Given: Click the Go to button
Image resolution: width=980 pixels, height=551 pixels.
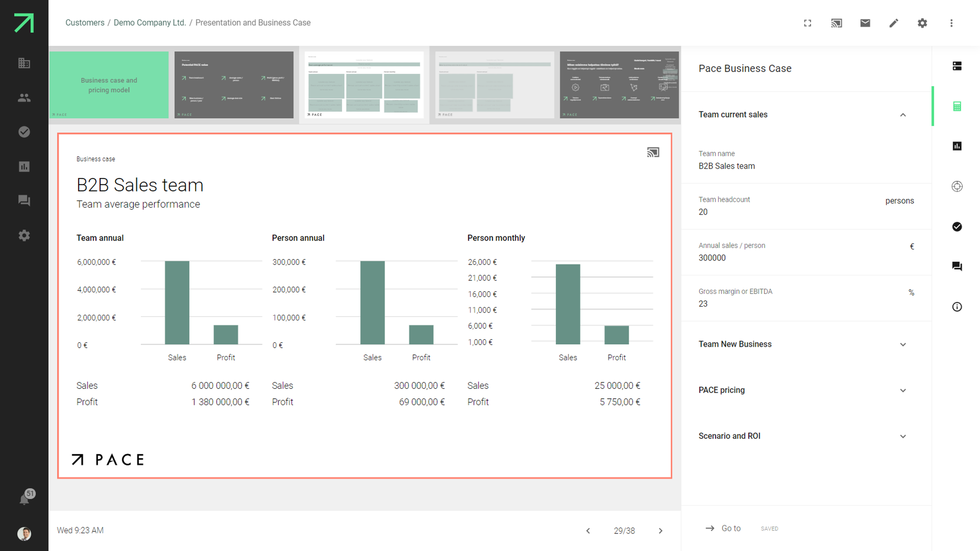Looking at the screenshot, I should pyautogui.click(x=724, y=528).
